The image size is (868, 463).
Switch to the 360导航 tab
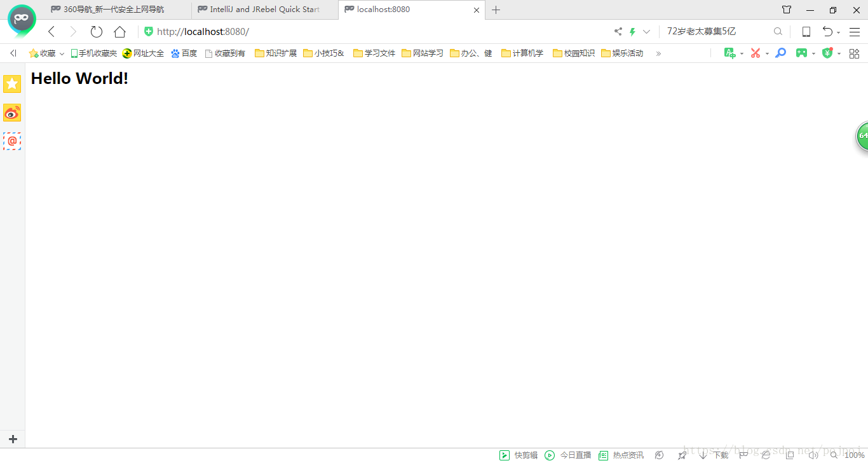pyautogui.click(x=118, y=10)
